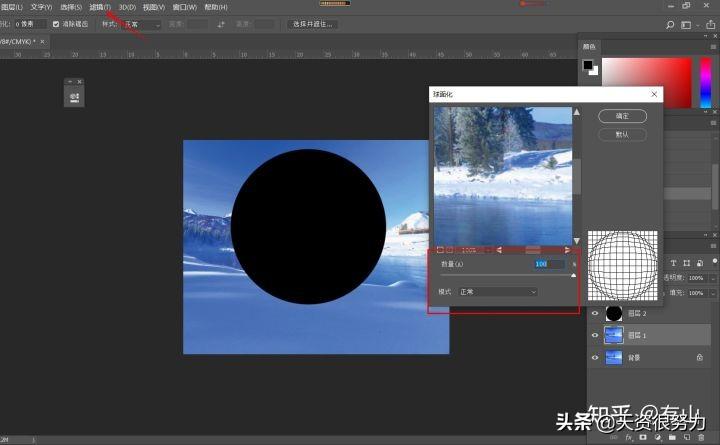720x445 pixels.
Task: Click the trash icon to delete layer
Action: tap(701, 437)
